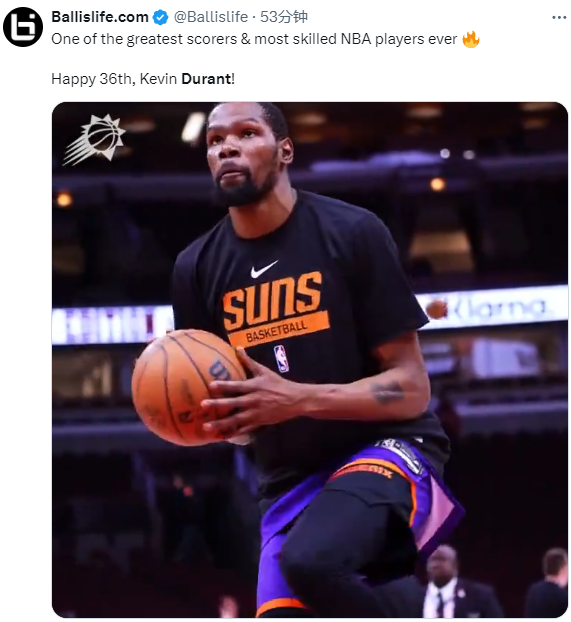This screenshot has height=622, width=571.
Task: Click the Nike swoosh on the shirt
Action: (263, 269)
